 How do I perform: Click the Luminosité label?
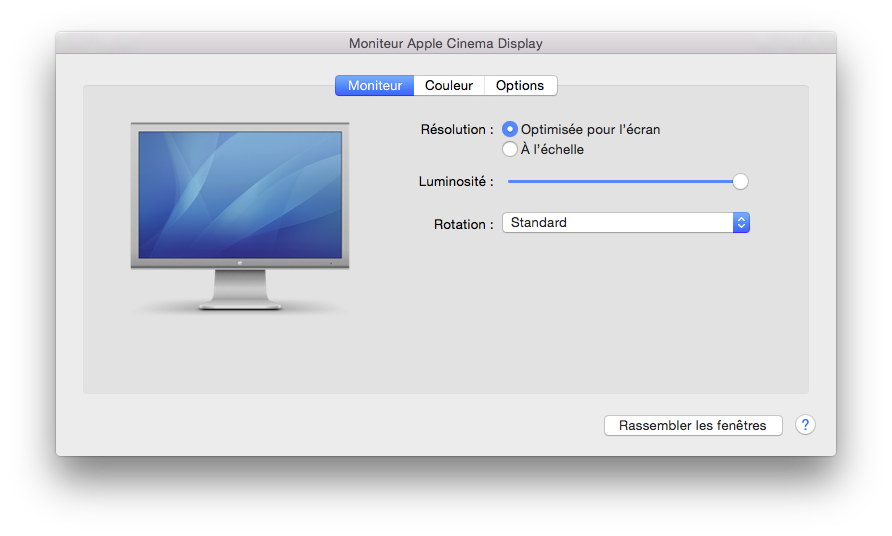pyautogui.click(x=456, y=182)
